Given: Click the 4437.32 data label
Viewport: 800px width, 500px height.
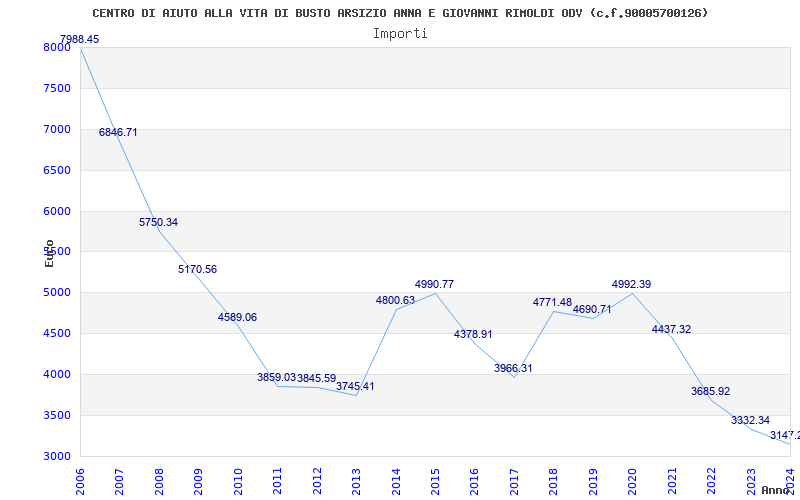Looking at the screenshot, I should tap(671, 329).
